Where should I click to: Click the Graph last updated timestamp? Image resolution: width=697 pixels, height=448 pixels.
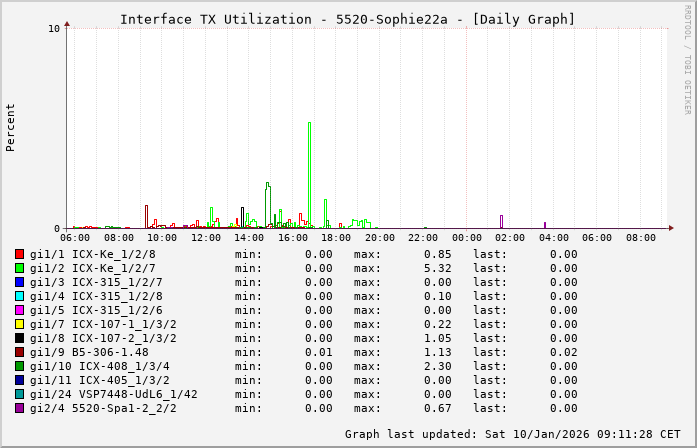click(512, 434)
